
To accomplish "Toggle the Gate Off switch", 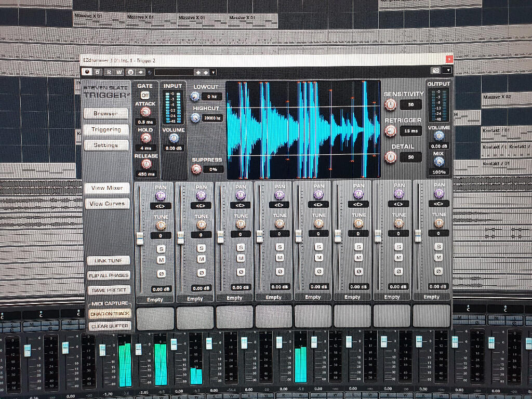I will click(145, 96).
